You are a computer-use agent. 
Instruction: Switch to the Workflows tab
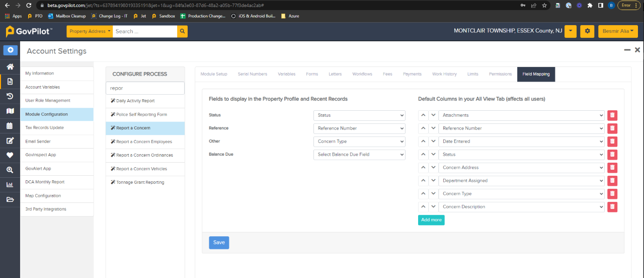(x=362, y=74)
